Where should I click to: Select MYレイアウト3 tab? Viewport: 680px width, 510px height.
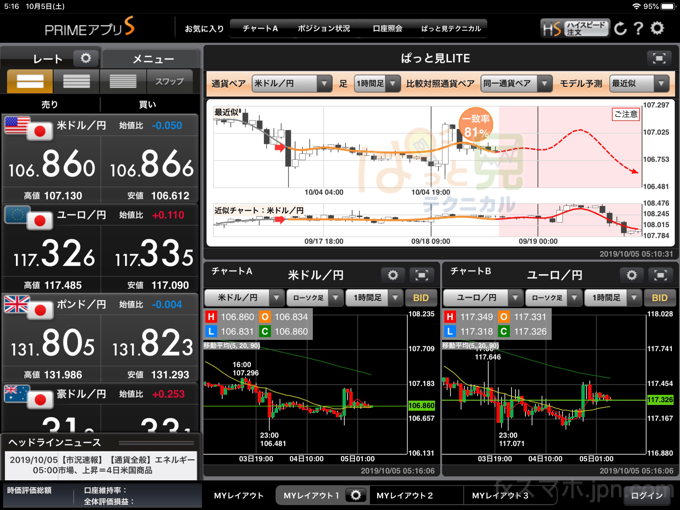point(500,495)
